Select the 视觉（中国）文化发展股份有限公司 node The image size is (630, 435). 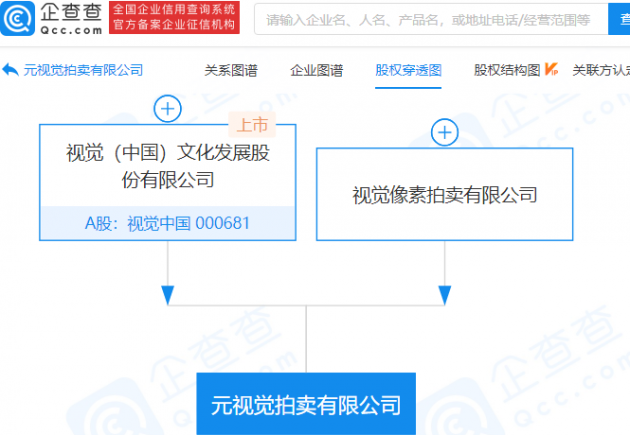[x=168, y=166]
